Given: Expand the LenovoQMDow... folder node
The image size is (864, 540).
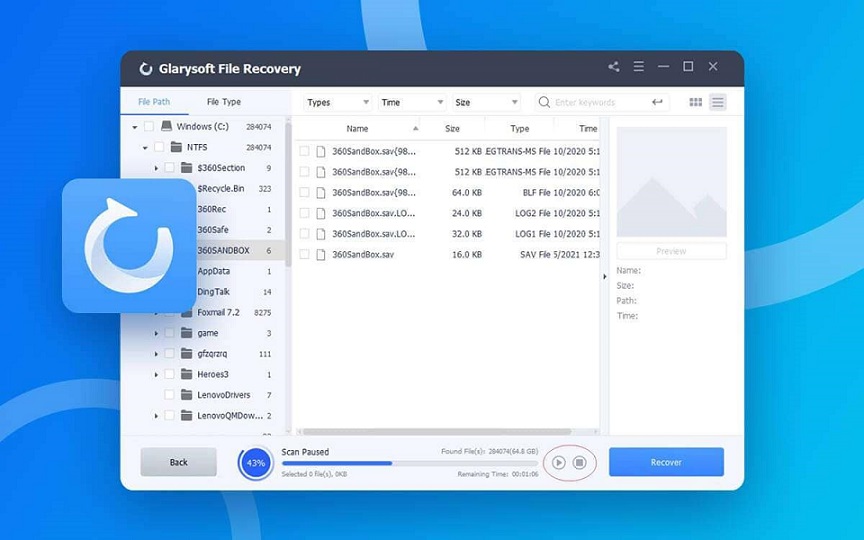Looking at the screenshot, I should click(156, 416).
